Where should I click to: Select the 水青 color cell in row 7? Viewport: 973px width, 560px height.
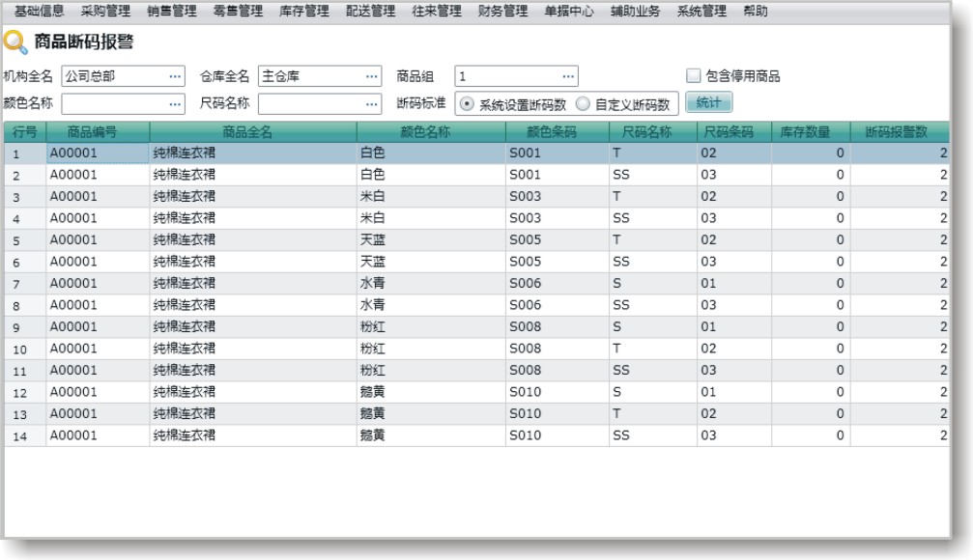(x=431, y=284)
